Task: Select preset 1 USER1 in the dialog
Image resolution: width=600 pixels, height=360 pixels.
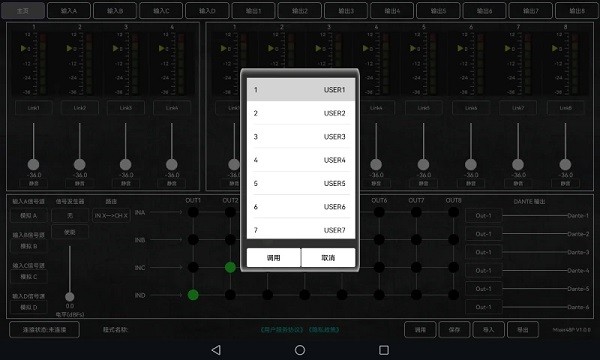Action: tap(301, 90)
